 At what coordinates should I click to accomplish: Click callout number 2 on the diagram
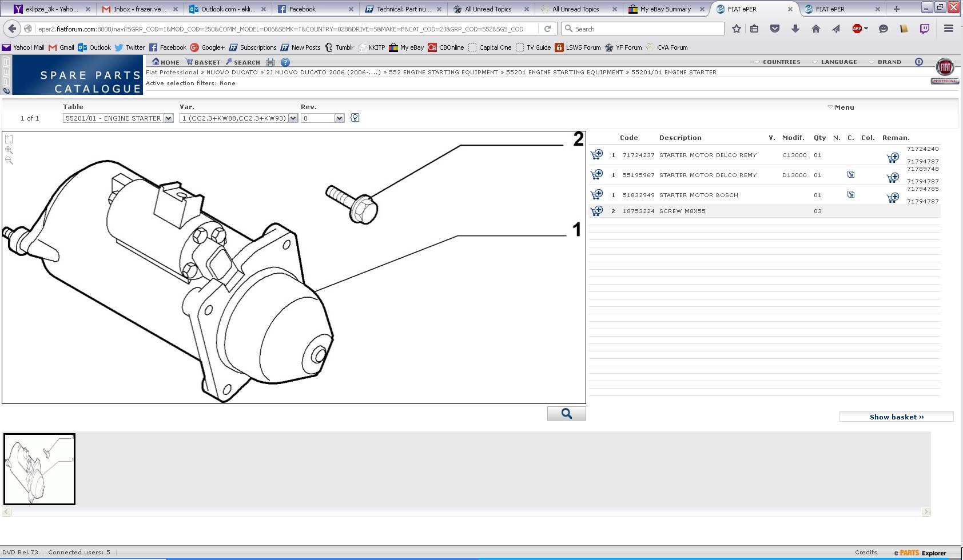click(x=578, y=139)
